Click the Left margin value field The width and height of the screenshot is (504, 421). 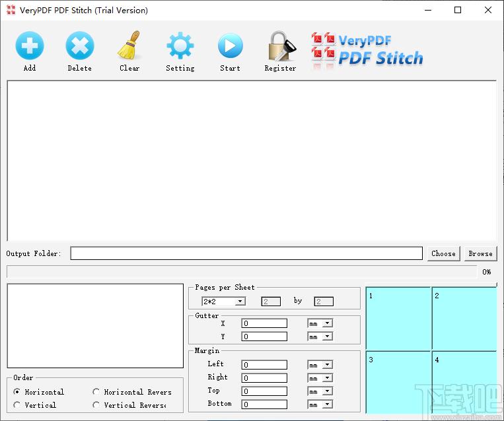[x=264, y=364]
